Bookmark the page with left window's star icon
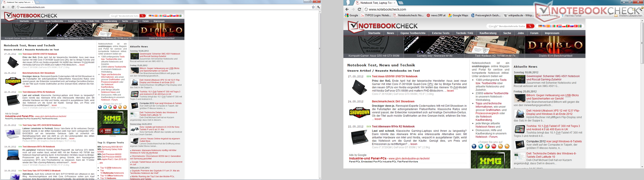644x180 pixels. pyautogui.click(x=313, y=7)
